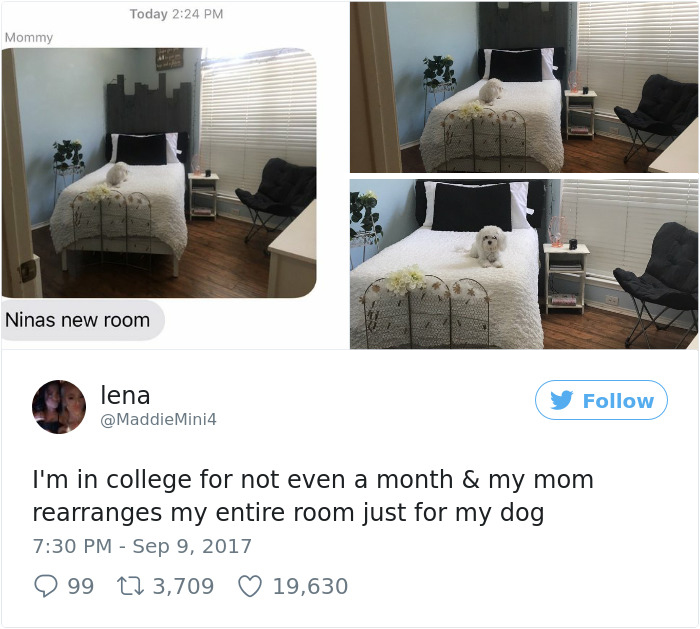Click the @MaddieMini4 handle
The image size is (700, 629).
click(x=158, y=420)
